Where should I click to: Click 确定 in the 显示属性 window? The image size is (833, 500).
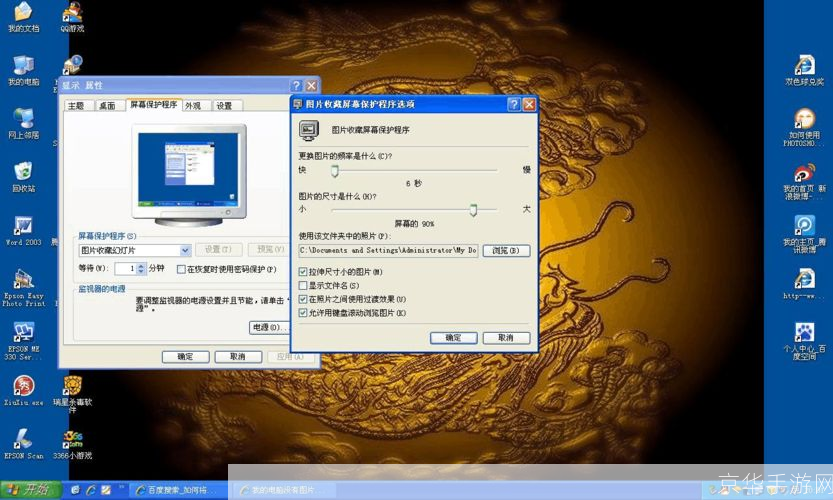click(x=185, y=357)
